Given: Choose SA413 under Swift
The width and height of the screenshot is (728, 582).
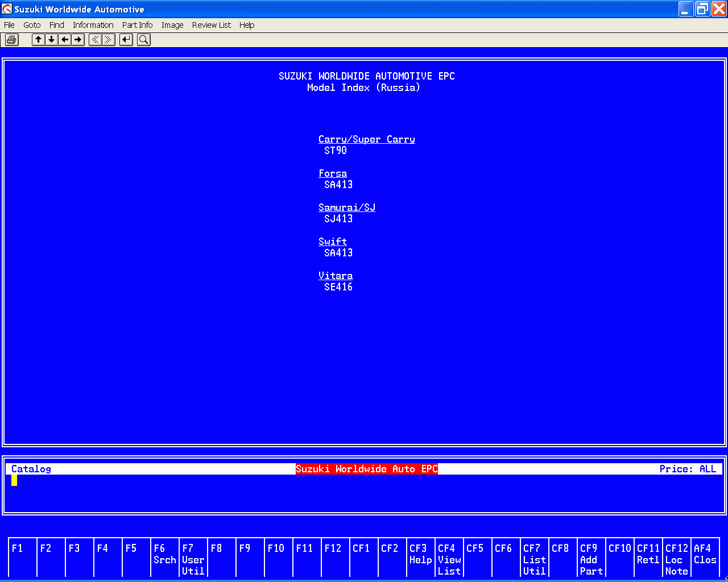Looking at the screenshot, I should click(338, 253).
